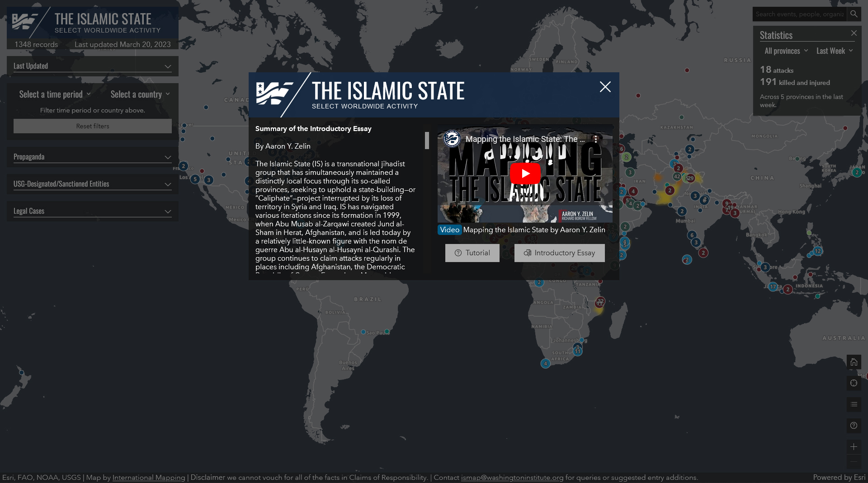This screenshot has width=868, height=483.
Task: Click the 529 cluster marker near Afghanistan
Action: [x=689, y=178]
